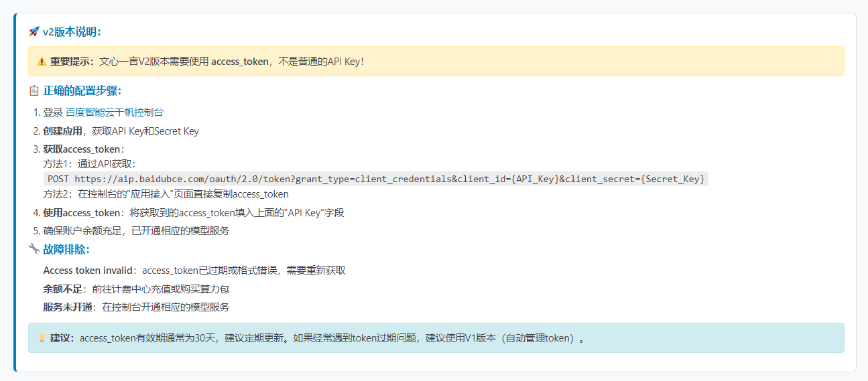
Task: Click the heading 正确的配置步骤
Action: pos(82,90)
